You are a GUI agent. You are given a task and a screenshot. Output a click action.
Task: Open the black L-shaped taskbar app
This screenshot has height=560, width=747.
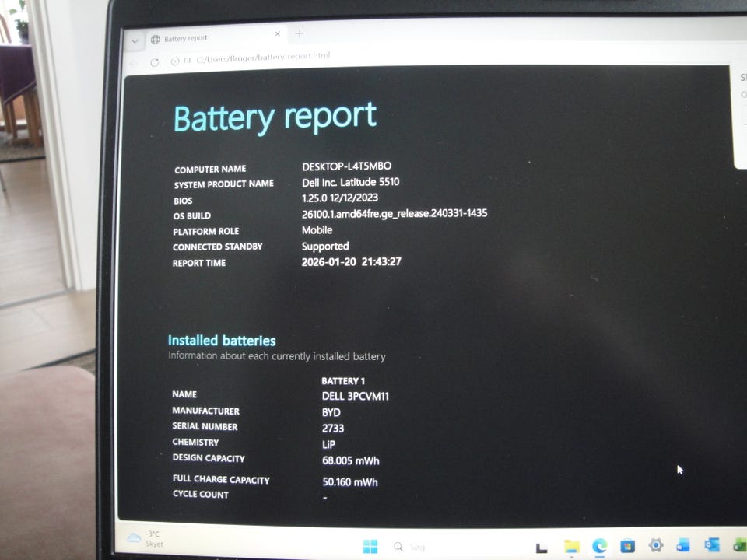click(542, 548)
